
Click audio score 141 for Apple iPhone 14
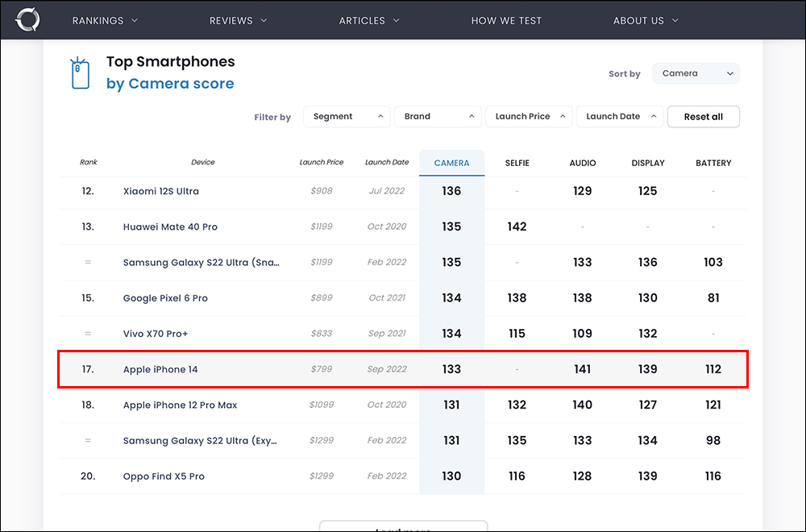pyautogui.click(x=583, y=369)
